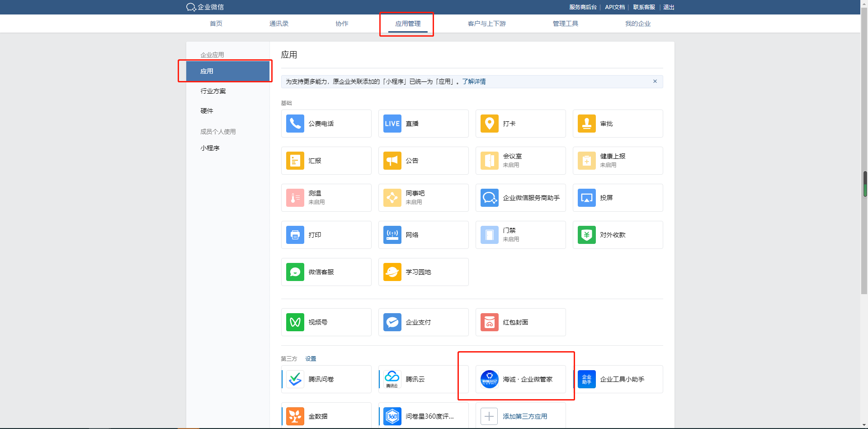
Task: Click the scrollbar up arrow
Action: [x=864, y=3]
